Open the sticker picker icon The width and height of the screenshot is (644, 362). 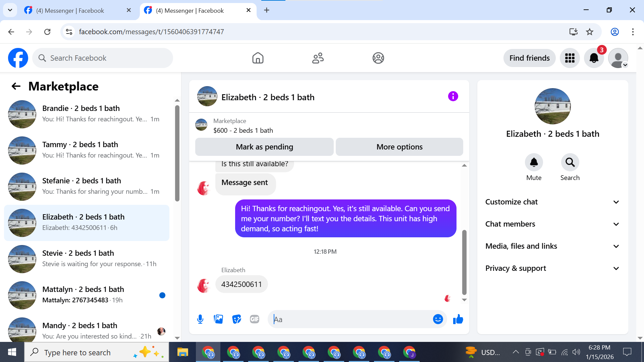pos(236,319)
